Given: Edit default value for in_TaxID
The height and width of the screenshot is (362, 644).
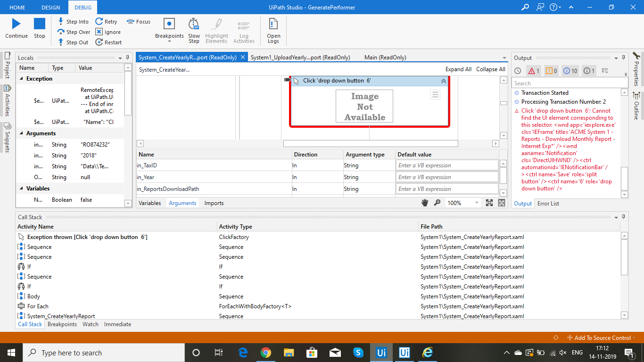Looking at the screenshot, I should [447, 165].
